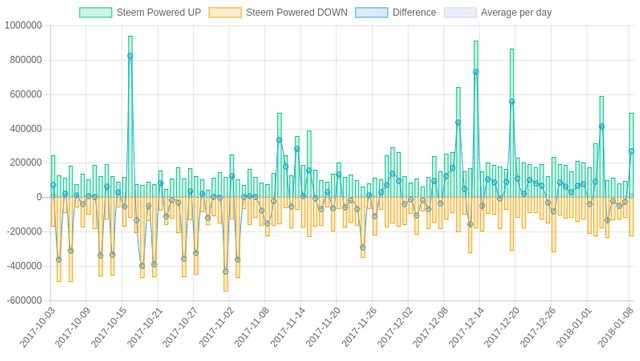The width and height of the screenshot is (640, 361).
Task: Click the 2017-12-20 date label
Action: (502, 328)
